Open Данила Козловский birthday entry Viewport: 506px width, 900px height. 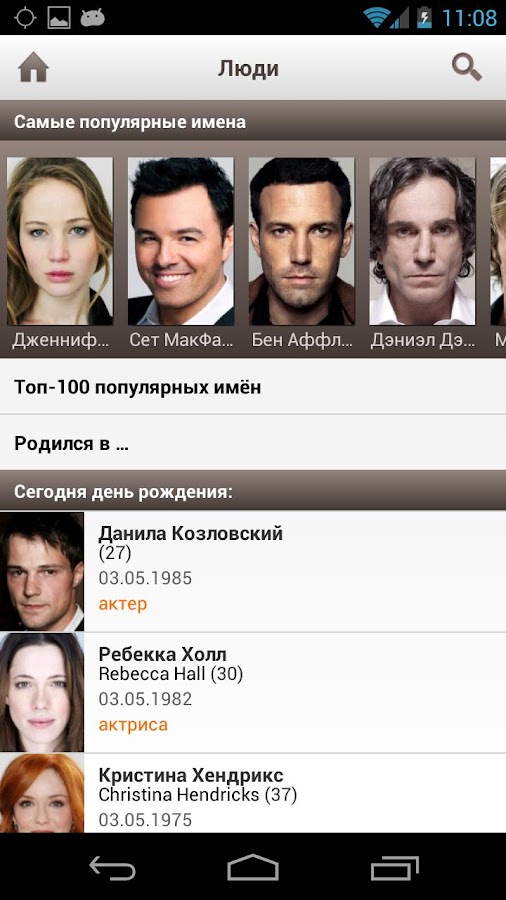pos(253,572)
